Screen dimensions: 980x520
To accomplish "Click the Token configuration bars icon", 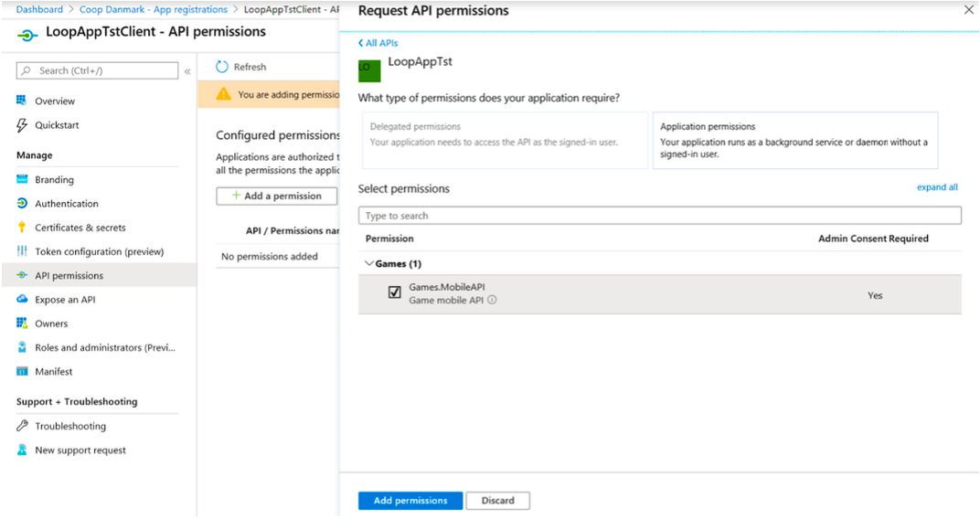I will pos(22,251).
